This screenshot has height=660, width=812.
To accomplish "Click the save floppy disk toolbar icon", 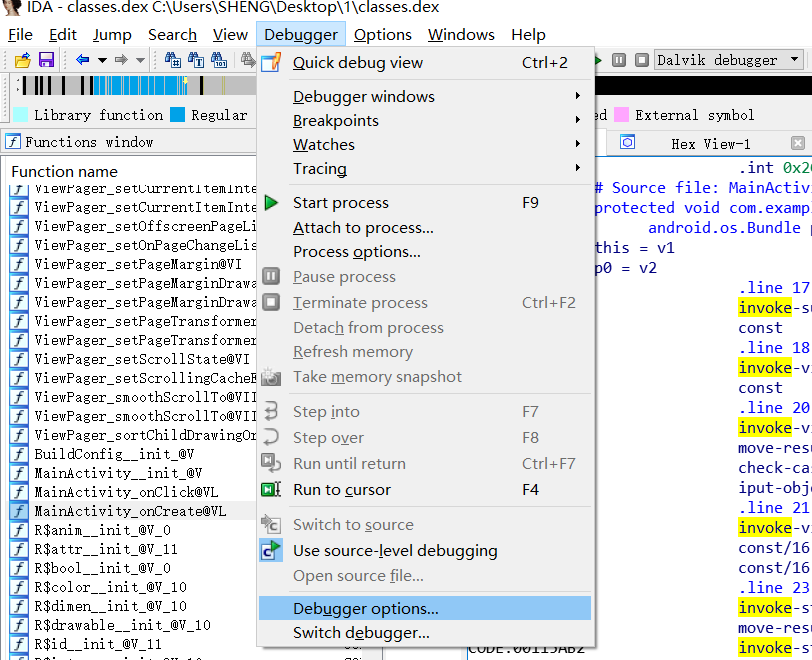I will tap(47, 60).
